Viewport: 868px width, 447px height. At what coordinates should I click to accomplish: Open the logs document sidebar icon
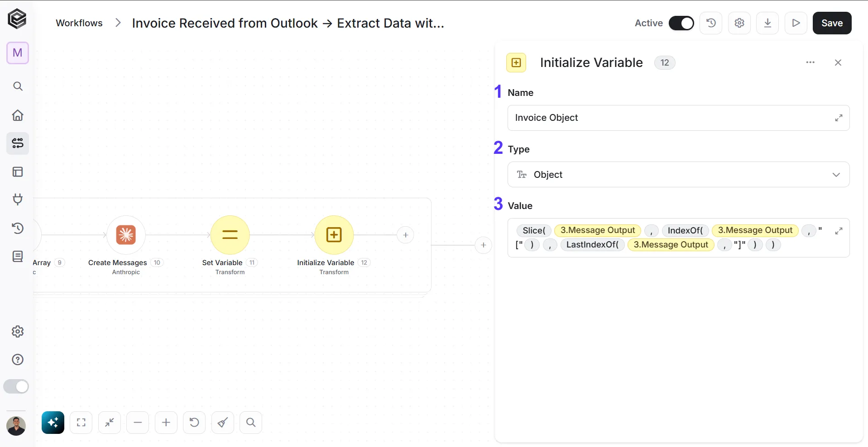(x=18, y=257)
